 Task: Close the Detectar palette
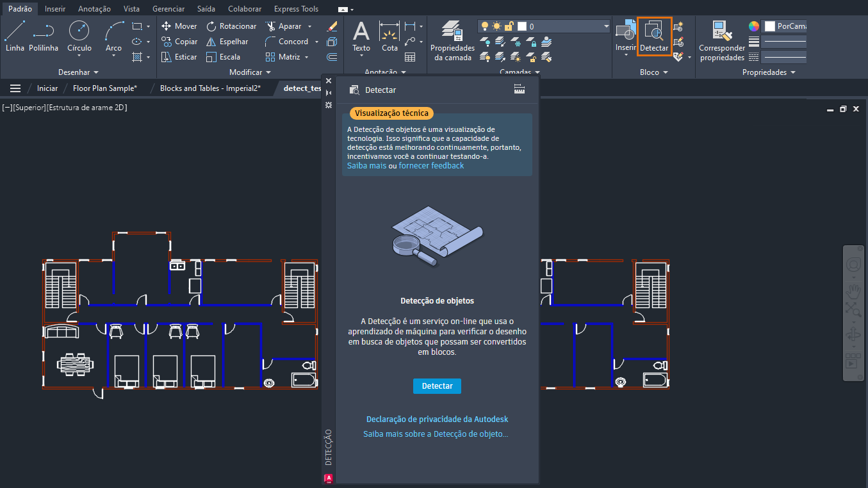tap(329, 81)
